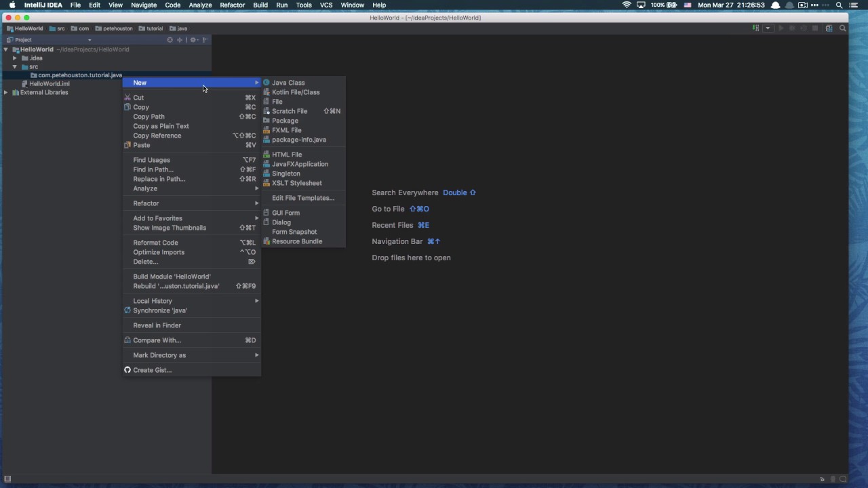
Task: Hide the Project tool window
Action: click(205, 40)
